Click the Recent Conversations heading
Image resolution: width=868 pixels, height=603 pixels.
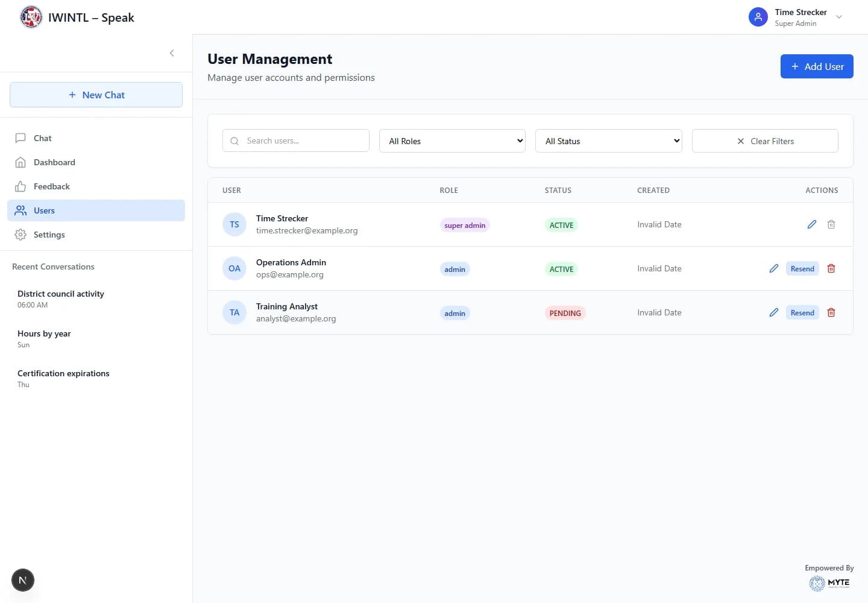(53, 267)
